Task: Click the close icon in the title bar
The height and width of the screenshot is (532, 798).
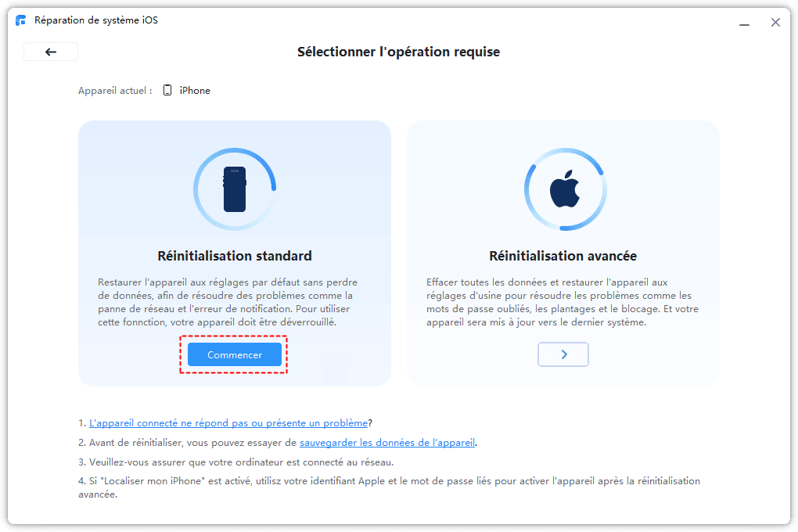Action: [x=775, y=22]
